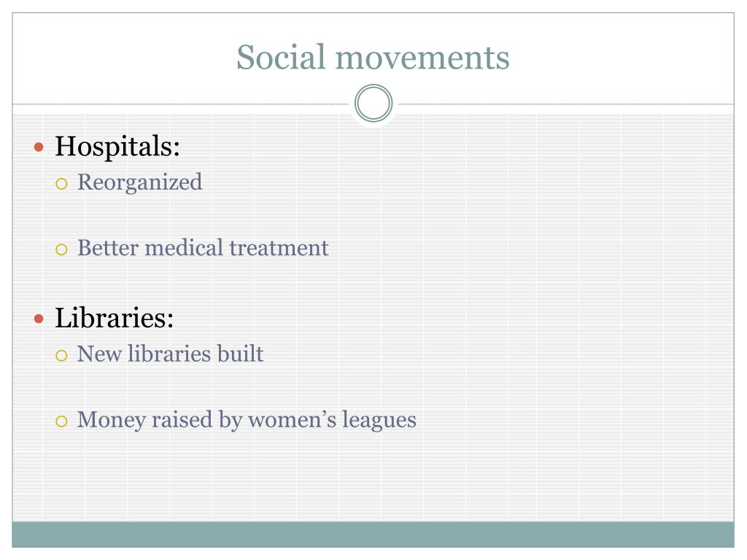This screenshot has width=747, height=560.
Task: Click 'Money raised by women's leagues' text
Action: click(247, 420)
